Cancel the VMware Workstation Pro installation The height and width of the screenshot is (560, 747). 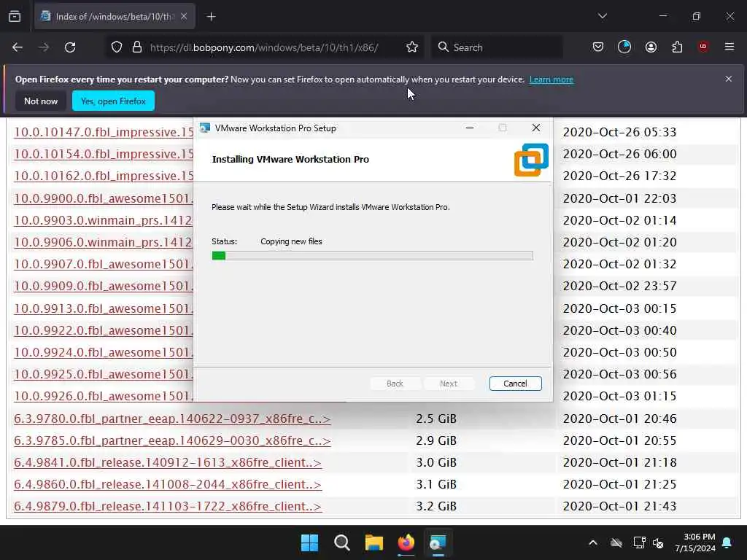tap(515, 384)
